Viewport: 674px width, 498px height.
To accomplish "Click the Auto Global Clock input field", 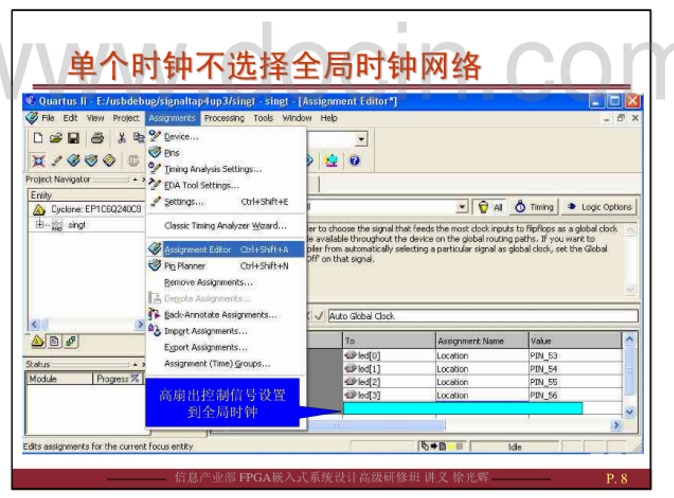I will (x=483, y=316).
